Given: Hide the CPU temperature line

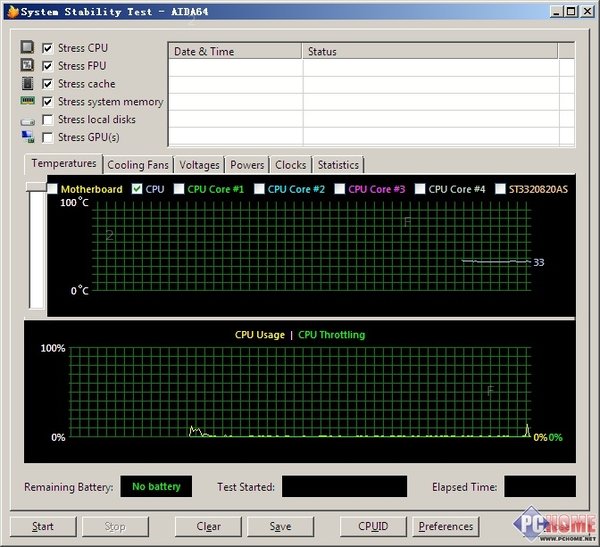Looking at the screenshot, I should [137, 189].
